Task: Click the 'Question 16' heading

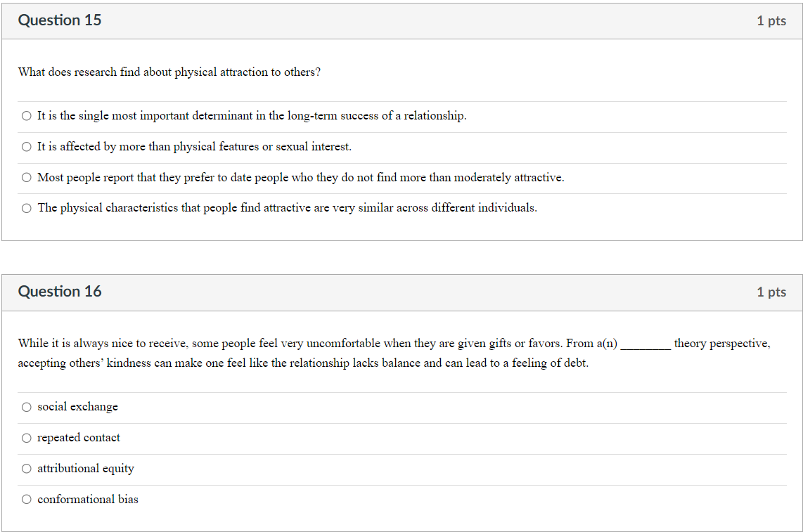Action: [60, 292]
